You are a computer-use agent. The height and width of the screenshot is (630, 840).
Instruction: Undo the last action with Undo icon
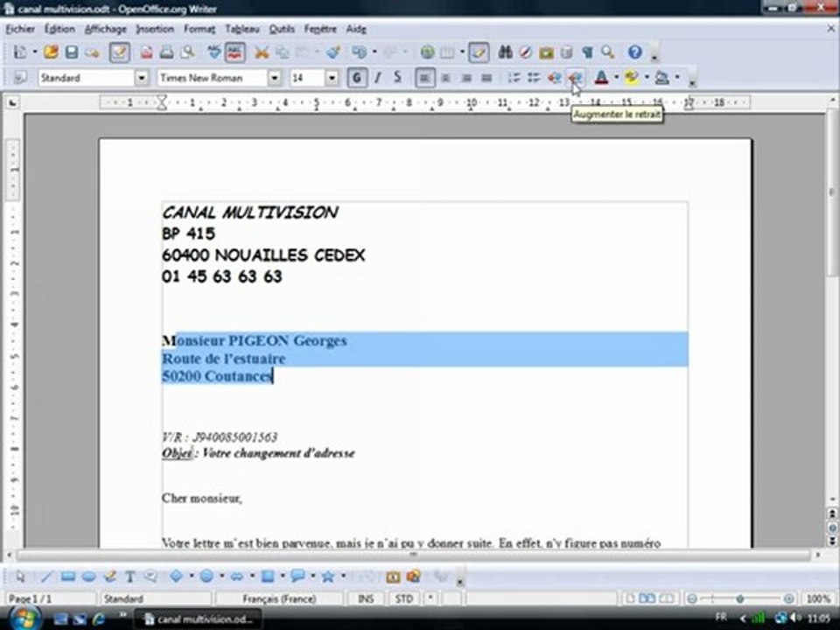click(359, 52)
